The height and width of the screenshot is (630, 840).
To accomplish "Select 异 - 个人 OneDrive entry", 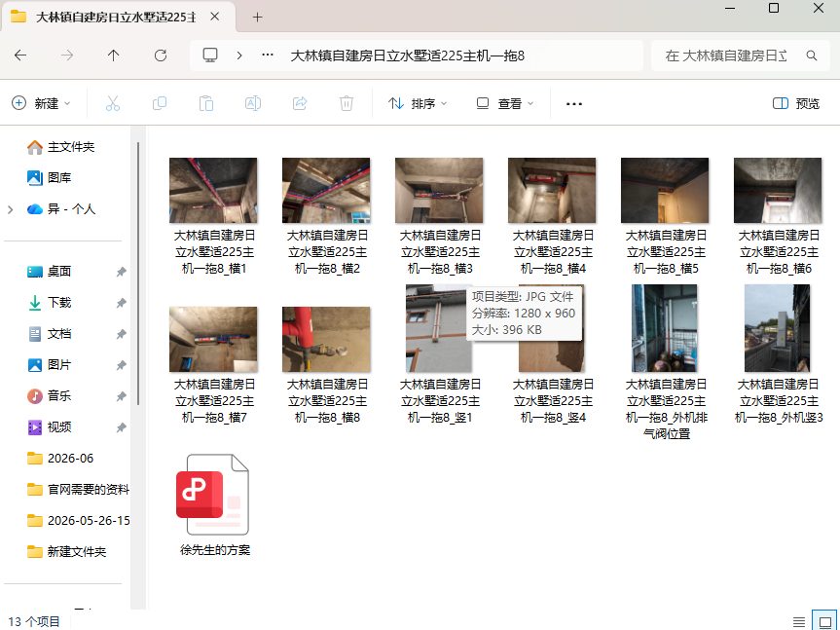I will (x=61, y=209).
